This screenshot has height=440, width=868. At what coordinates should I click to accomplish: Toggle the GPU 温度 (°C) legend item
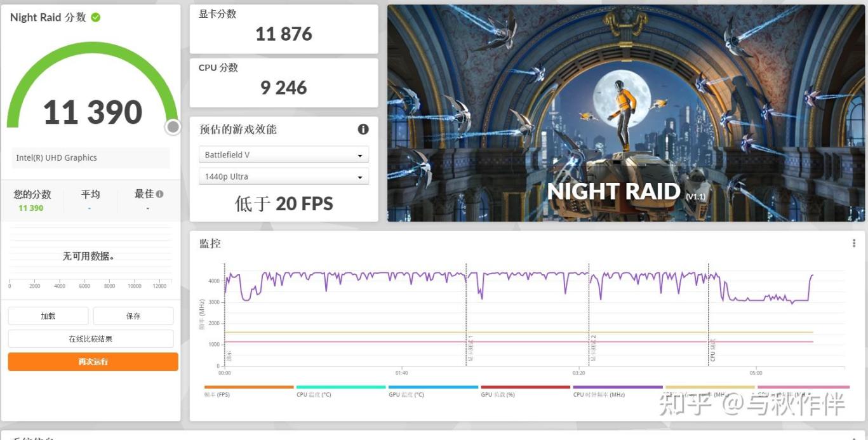433,391
